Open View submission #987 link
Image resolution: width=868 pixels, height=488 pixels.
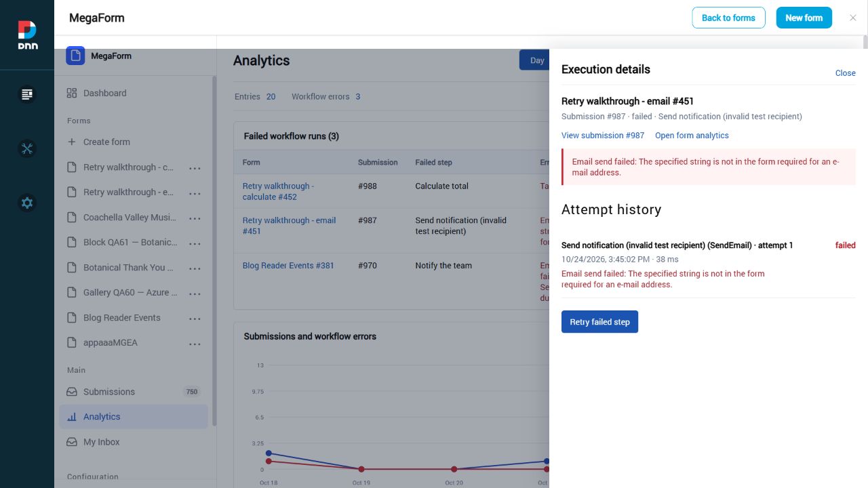603,136
